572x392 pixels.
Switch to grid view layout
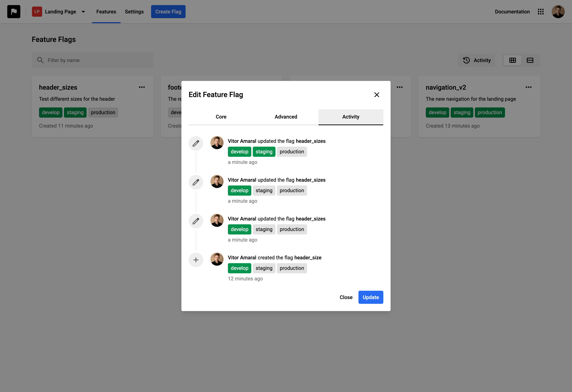click(513, 60)
